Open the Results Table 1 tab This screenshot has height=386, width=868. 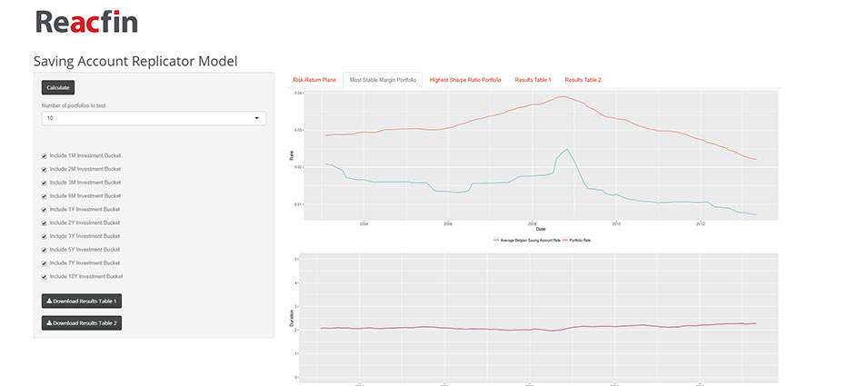pos(533,80)
